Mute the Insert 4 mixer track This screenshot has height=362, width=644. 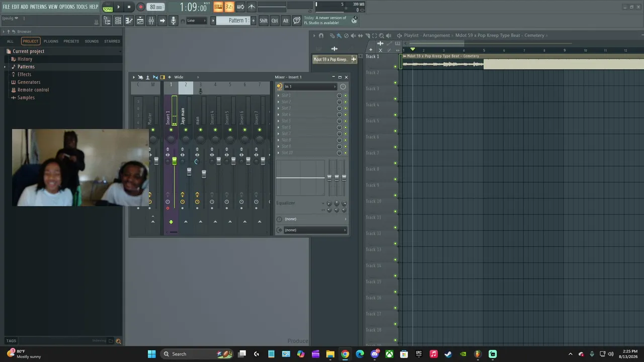point(215,130)
